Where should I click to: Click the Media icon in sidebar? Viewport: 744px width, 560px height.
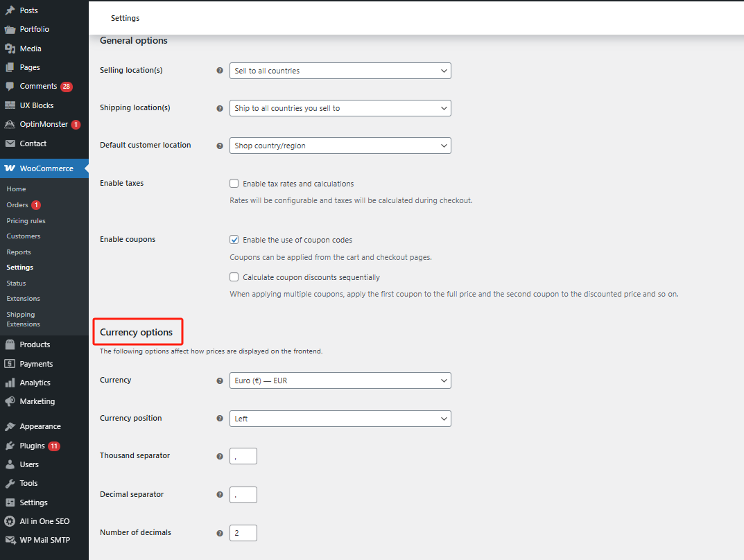pos(10,49)
